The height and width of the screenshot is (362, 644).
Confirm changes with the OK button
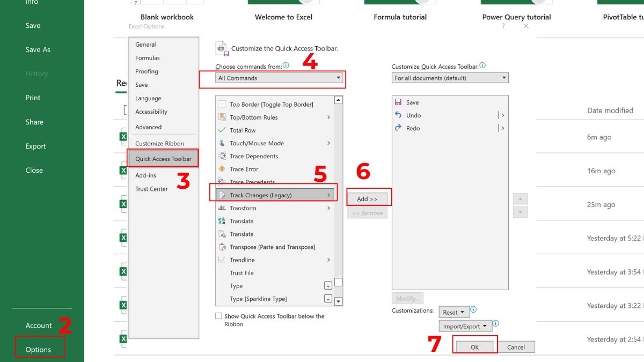[x=474, y=346]
